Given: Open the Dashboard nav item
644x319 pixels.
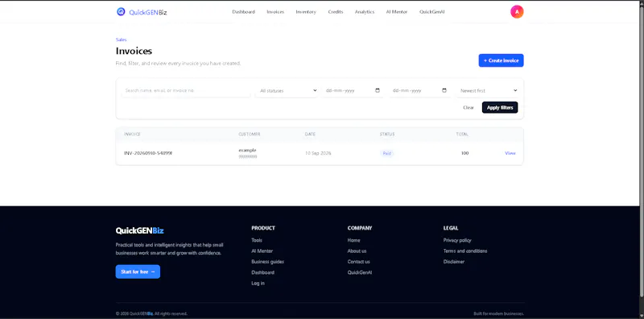Looking at the screenshot, I should click(244, 12).
